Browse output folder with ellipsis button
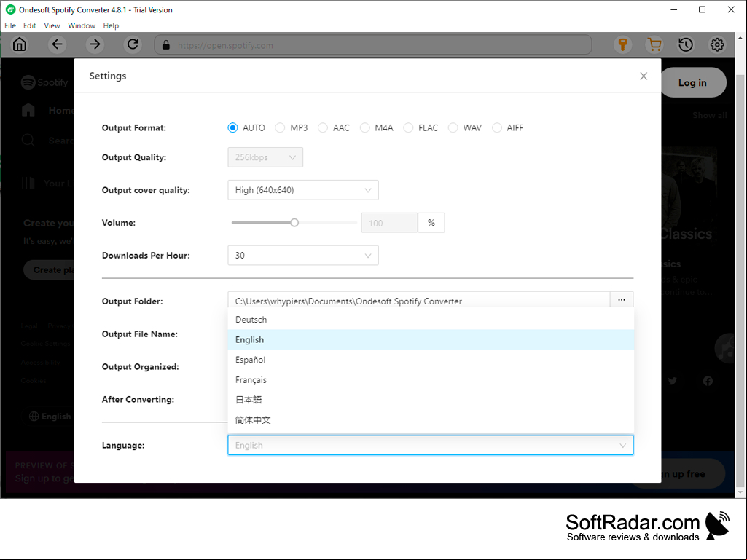This screenshot has height=560, width=747. pyautogui.click(x=621, y=300)
